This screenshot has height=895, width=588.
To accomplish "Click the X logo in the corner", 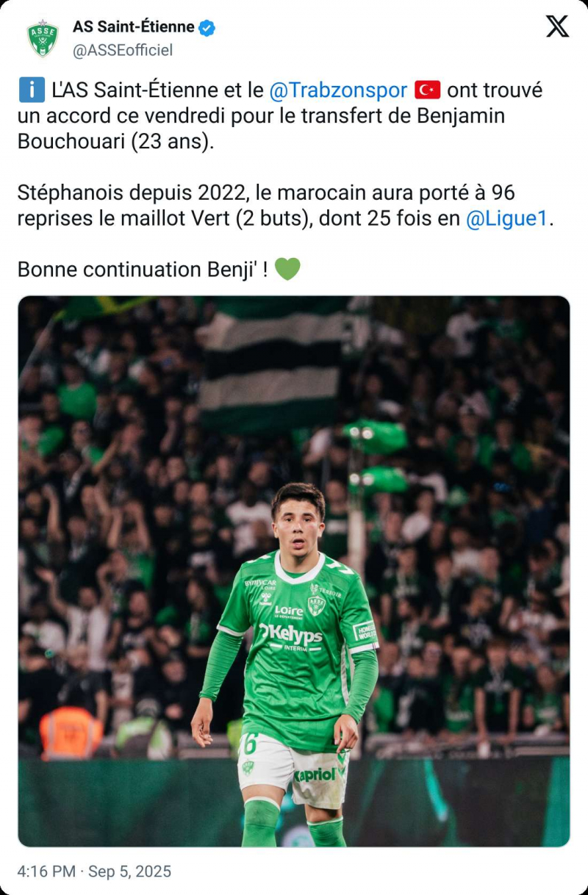I will (557, 26).
